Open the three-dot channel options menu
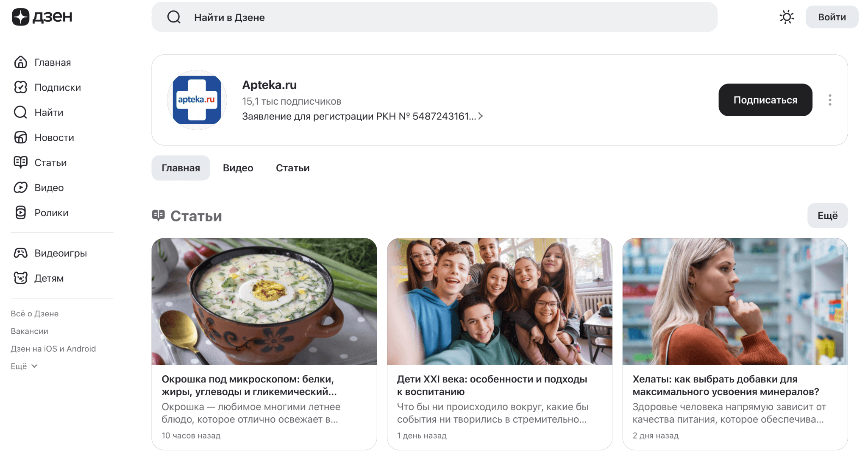The width and height of the screenshot is (868, 458). (830, 100)
